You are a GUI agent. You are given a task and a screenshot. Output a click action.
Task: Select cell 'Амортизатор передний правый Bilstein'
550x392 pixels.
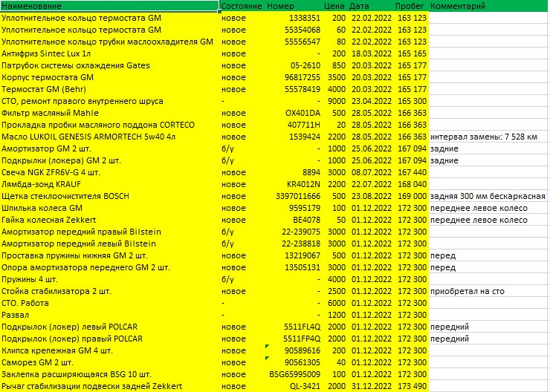coord(110,232)
